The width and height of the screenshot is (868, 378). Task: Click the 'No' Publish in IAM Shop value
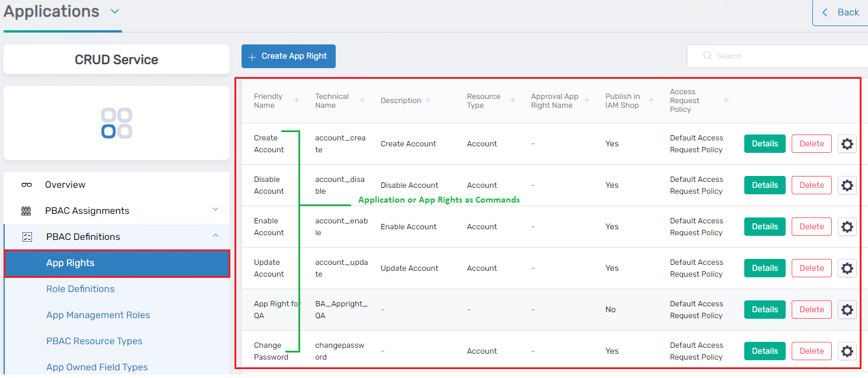pyautogui.click(x=610, y=310)
